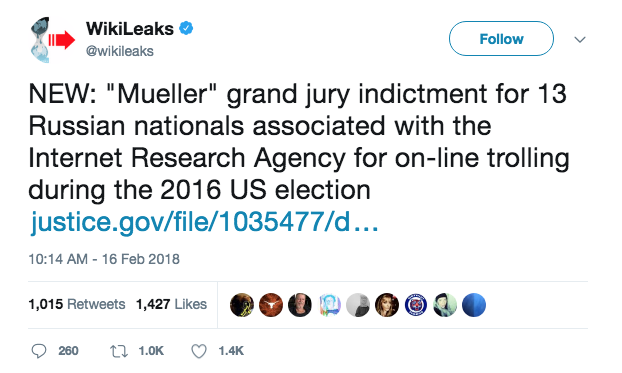Click the 1.0K retweet count
The image size is (622, 373).
(151, 351)
